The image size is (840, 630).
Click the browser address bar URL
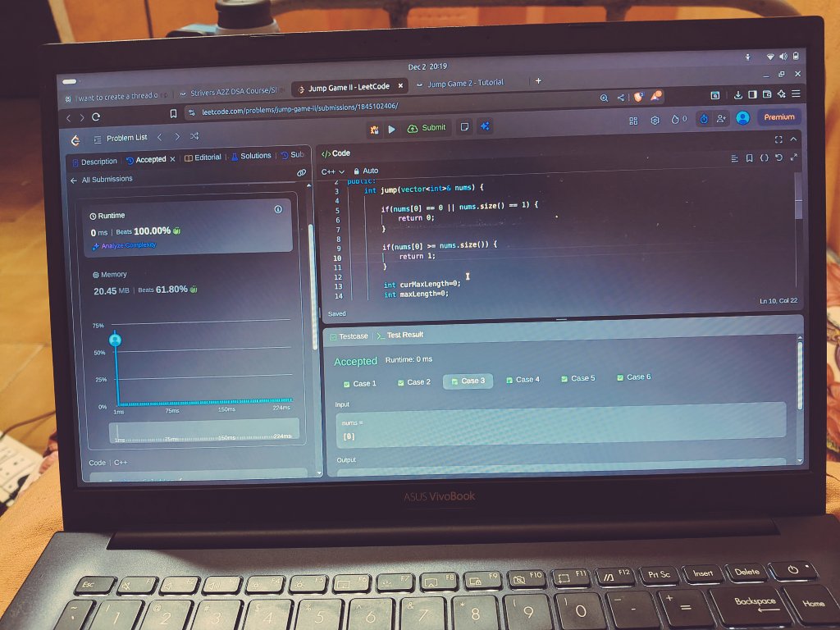(300, 109)
